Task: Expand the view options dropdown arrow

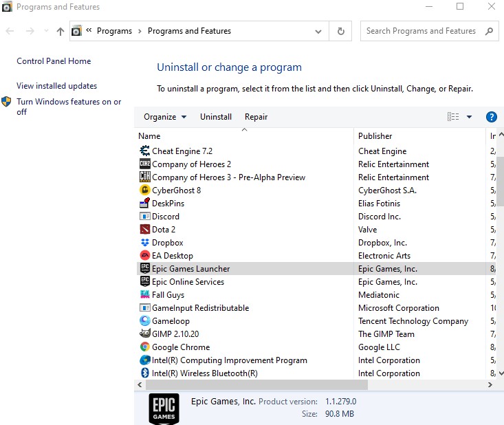Action: 469,117
